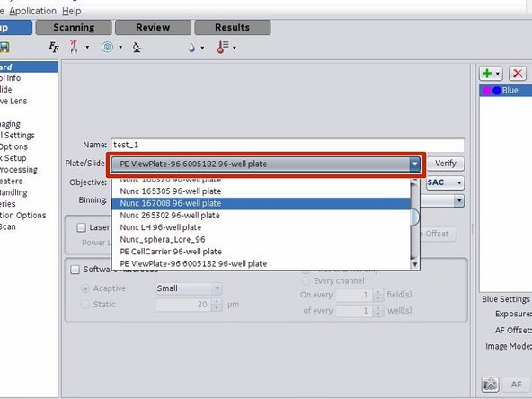This screenshot has width=532, height=399.
Task: Click the blue concentric target icon
Action: [x=108, y=47]
